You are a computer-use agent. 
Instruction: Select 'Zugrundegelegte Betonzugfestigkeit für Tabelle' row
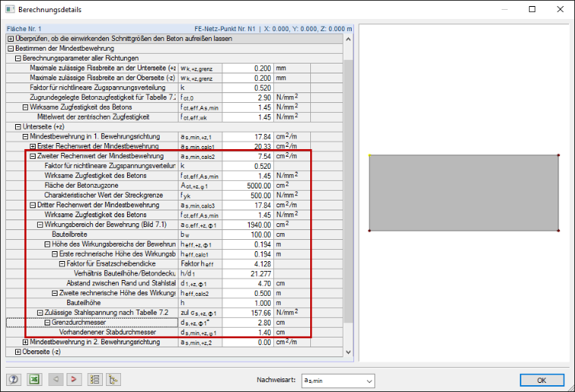[x=175, y=98]
